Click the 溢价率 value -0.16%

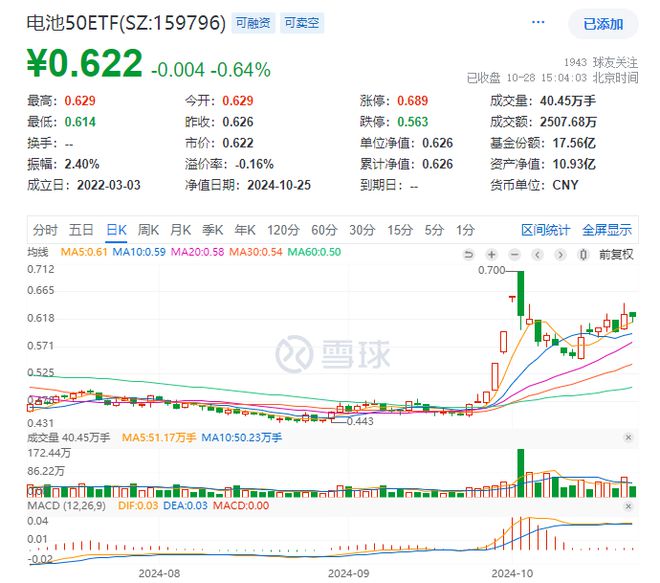254,164
